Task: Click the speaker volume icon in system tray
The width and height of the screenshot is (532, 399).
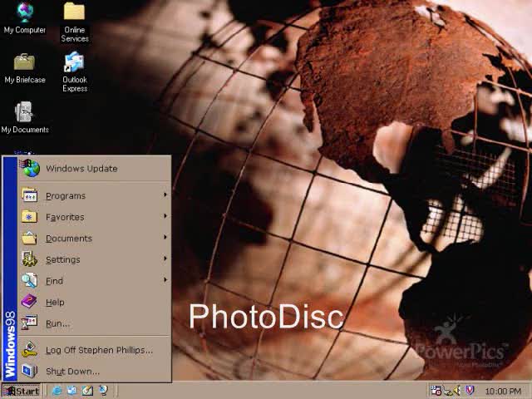Action: pos(456,391)
